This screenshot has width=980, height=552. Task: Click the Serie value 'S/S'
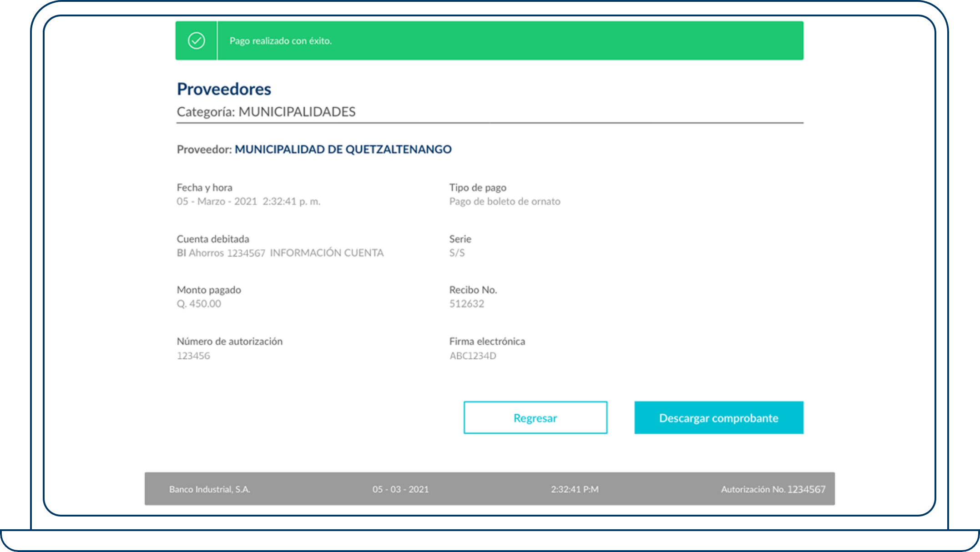pos(457,253)
